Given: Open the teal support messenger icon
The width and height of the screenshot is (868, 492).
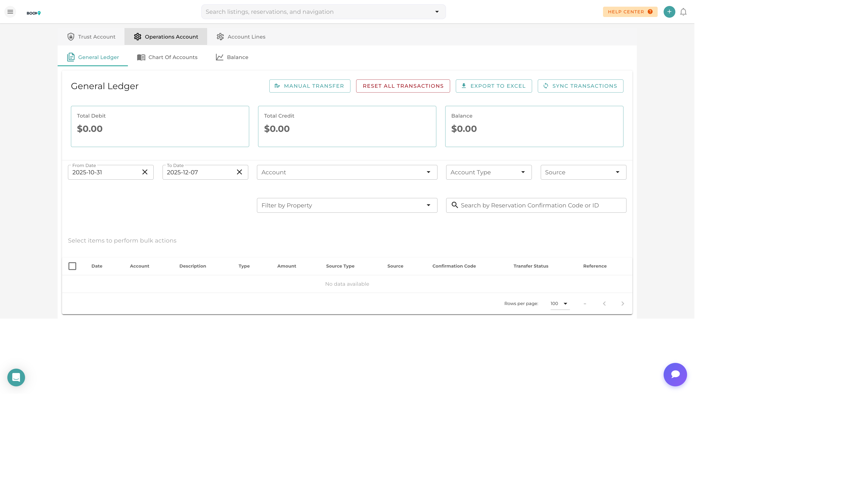Looking at the screenshot, I should 16,377.
